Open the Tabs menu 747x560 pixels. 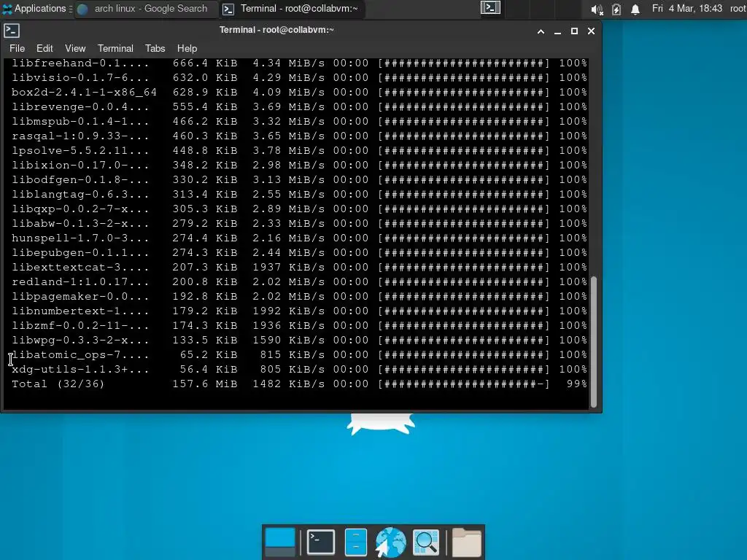[155, 49]
